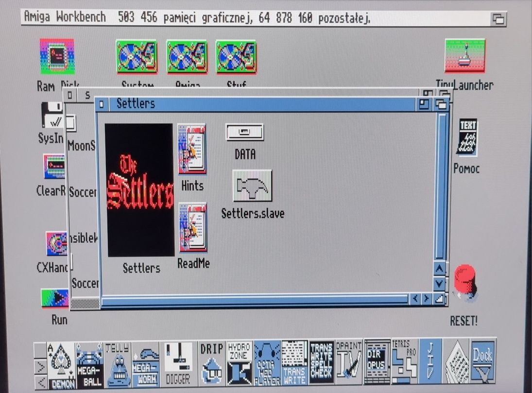Click the Settlers window sizing gadget

[439, 299]
